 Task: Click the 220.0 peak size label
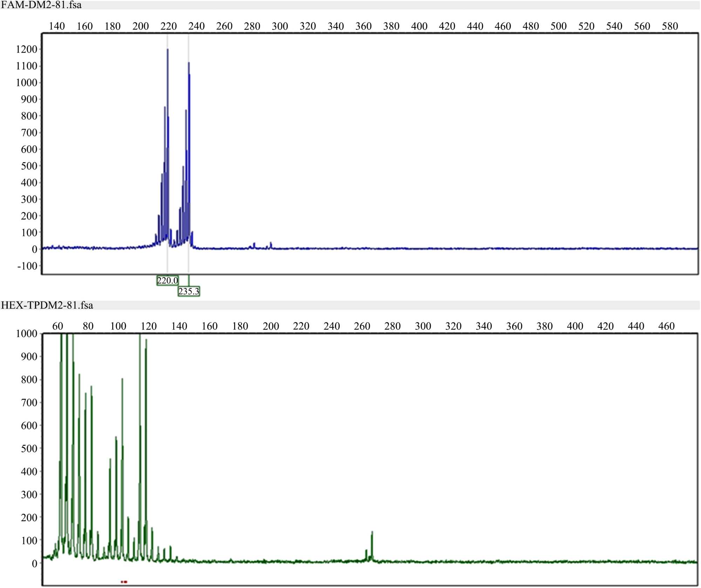pos(167,281)
